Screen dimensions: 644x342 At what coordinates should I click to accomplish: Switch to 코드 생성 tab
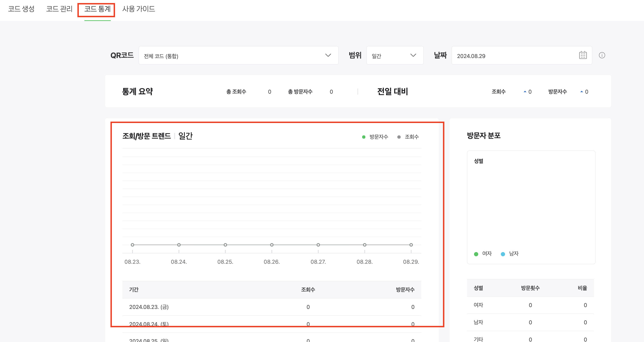21,9
